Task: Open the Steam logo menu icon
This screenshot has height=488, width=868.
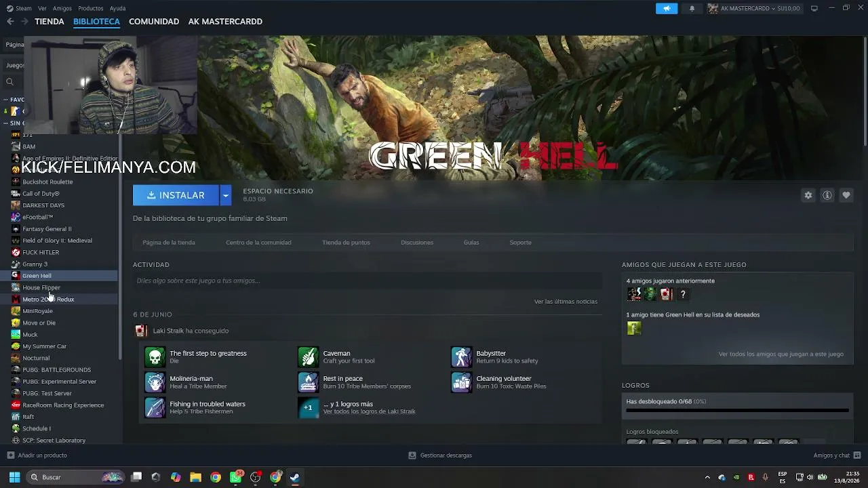Action: tap(9, 8)
